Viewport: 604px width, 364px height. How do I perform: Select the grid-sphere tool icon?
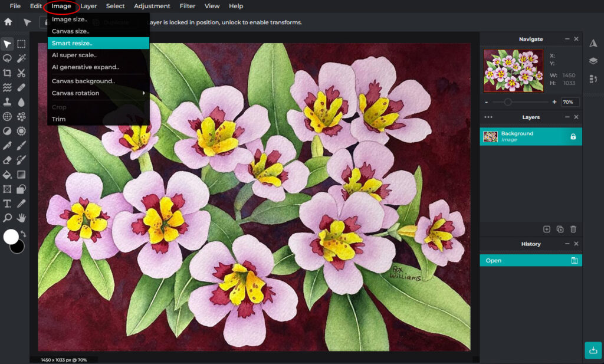tap(7, 116)
